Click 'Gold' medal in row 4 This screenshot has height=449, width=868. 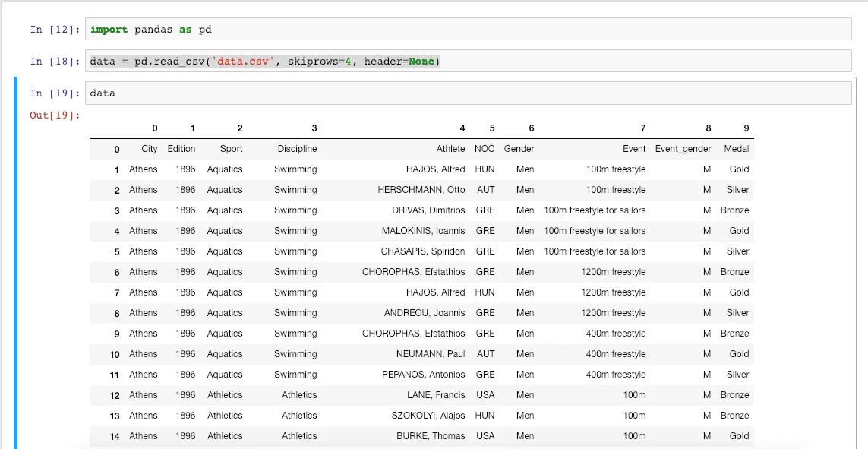tap(740, 231)
